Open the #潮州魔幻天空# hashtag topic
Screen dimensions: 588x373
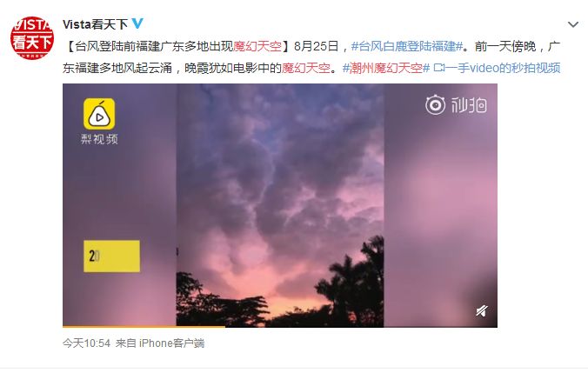tap(386, 68)
